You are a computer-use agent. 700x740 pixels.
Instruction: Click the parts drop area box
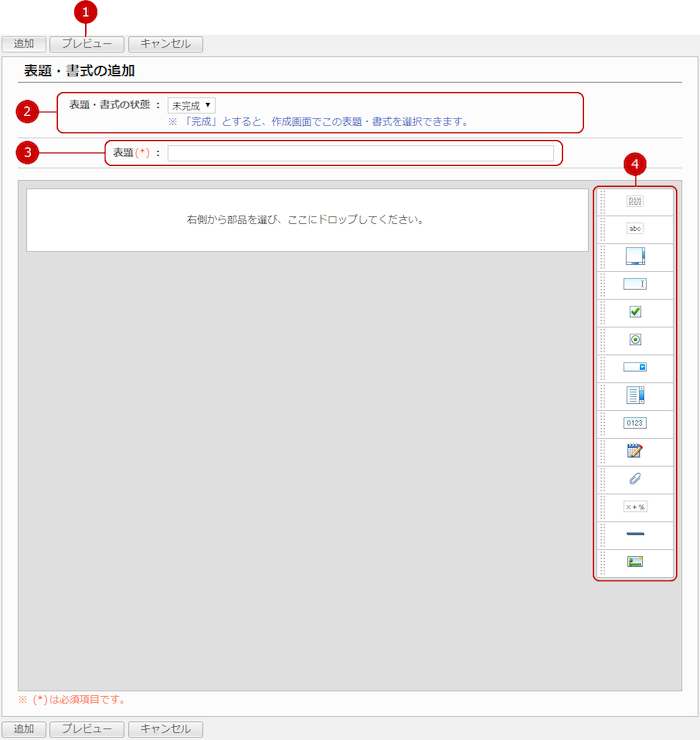(306, 219)
